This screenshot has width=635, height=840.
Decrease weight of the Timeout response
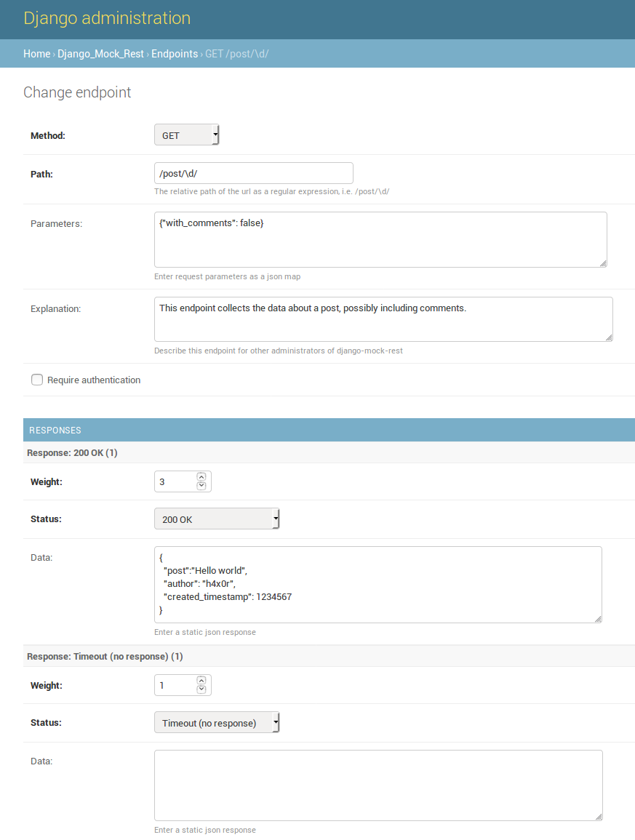[201, 689]
